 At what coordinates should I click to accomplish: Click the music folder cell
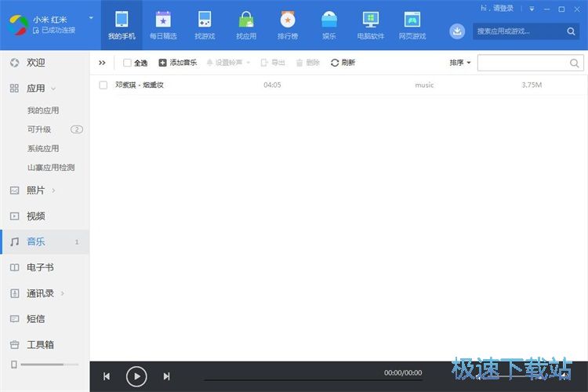(x=424, y=85)
